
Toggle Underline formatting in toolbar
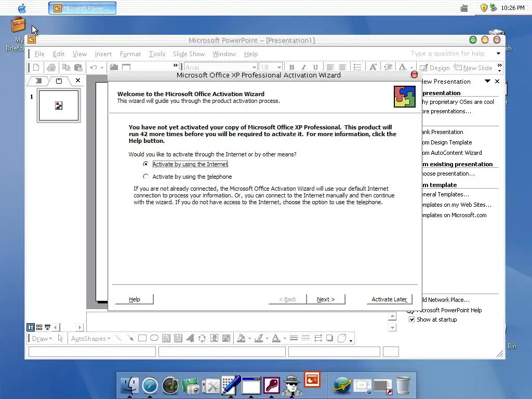tap(315, 67)
